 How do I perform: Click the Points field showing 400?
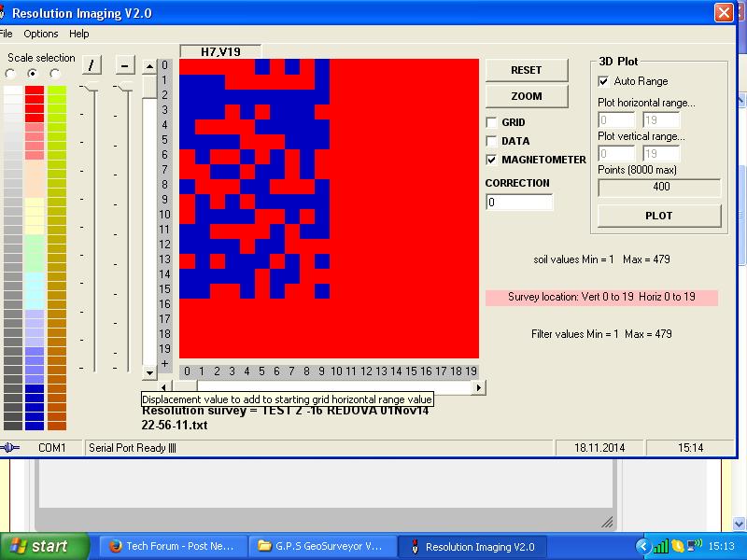coord(660,187)
